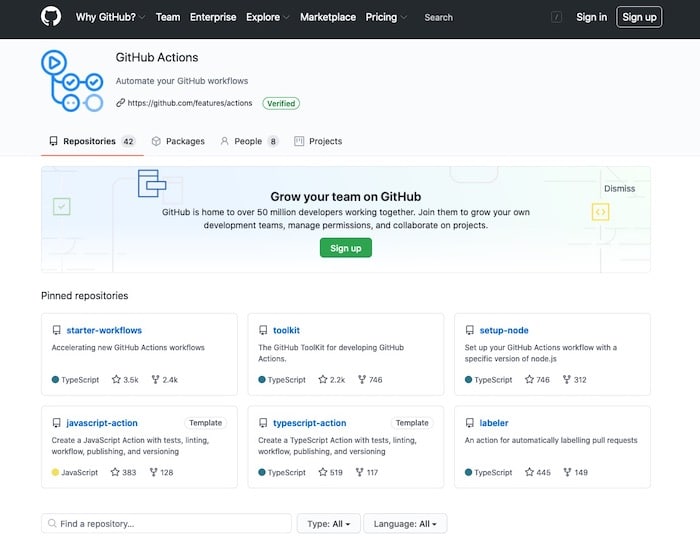Select the board icon in Projects tab
700x540 pixels.
tap(299, 141)
